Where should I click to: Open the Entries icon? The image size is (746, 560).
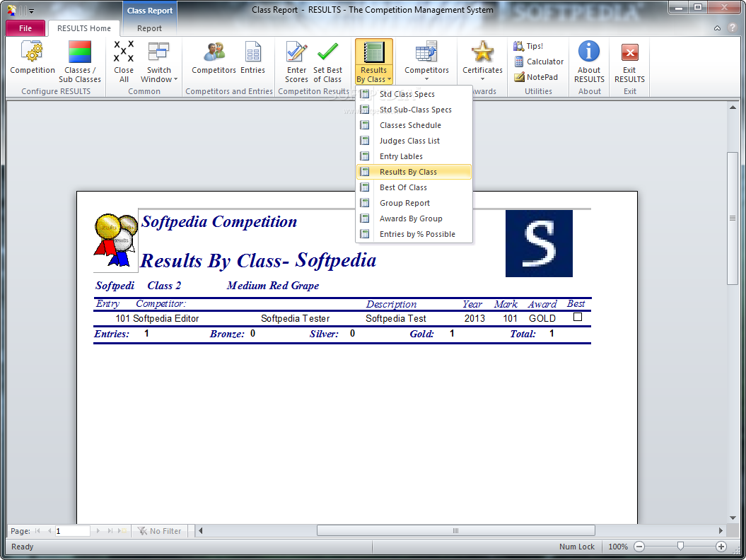(252, 58)
